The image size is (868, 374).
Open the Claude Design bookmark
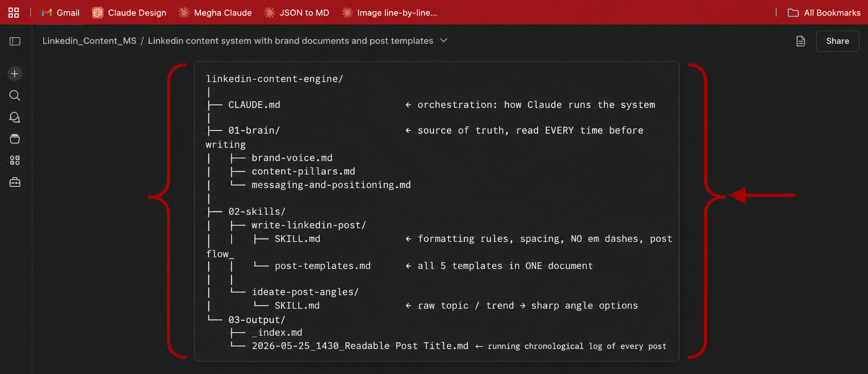(x=129, y=13)
